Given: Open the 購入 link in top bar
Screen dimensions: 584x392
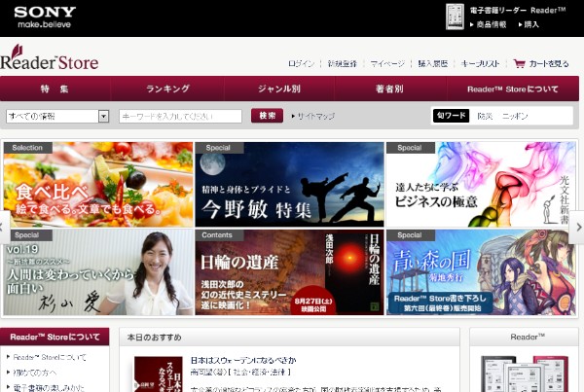Looking at the screenshot, I should click(x=529, y=24).
